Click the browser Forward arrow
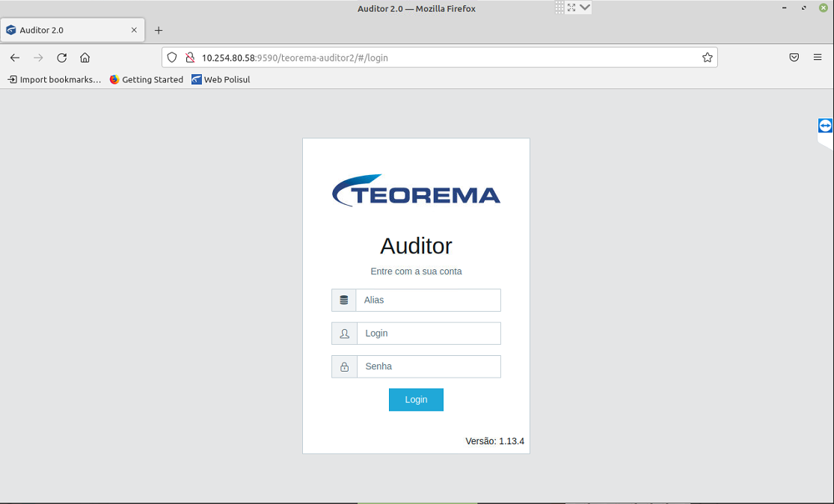834x504 pixels. pyautogui.click(x=38, y=58)
